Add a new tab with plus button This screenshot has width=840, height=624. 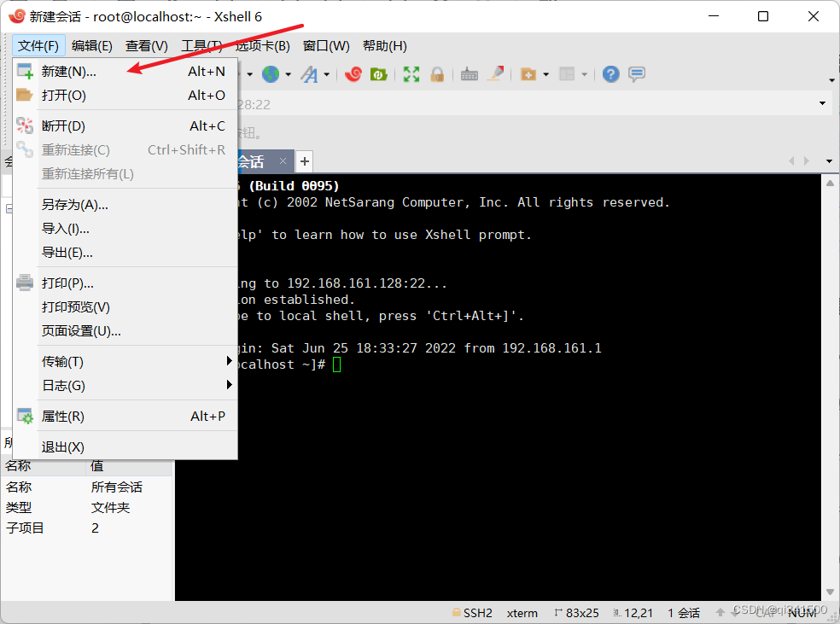[304, 161]
